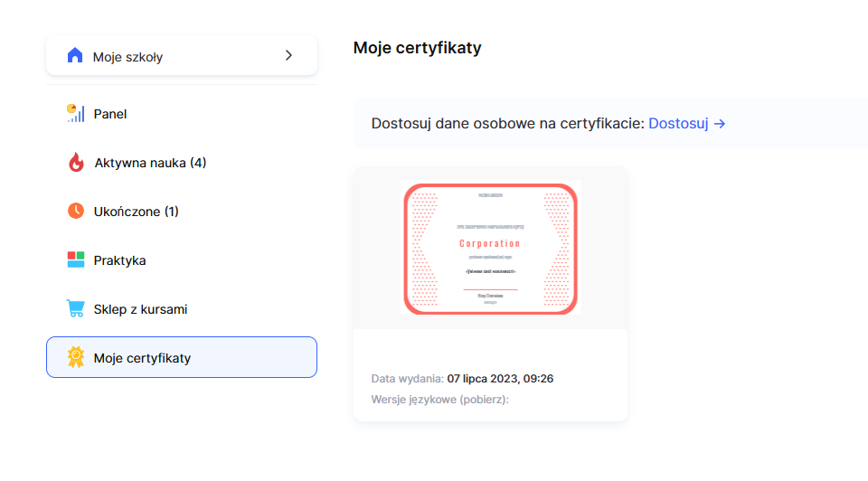This screenshot has height=481, width=868.
Task: Select the Moje certyfikaty menu label
Action: tap(142, 358)
